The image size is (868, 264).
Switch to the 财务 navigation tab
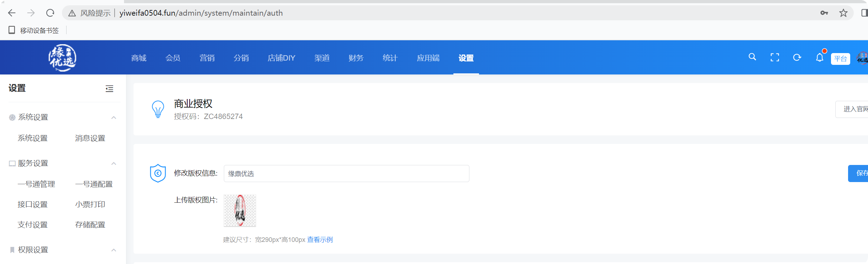[356, 58]
